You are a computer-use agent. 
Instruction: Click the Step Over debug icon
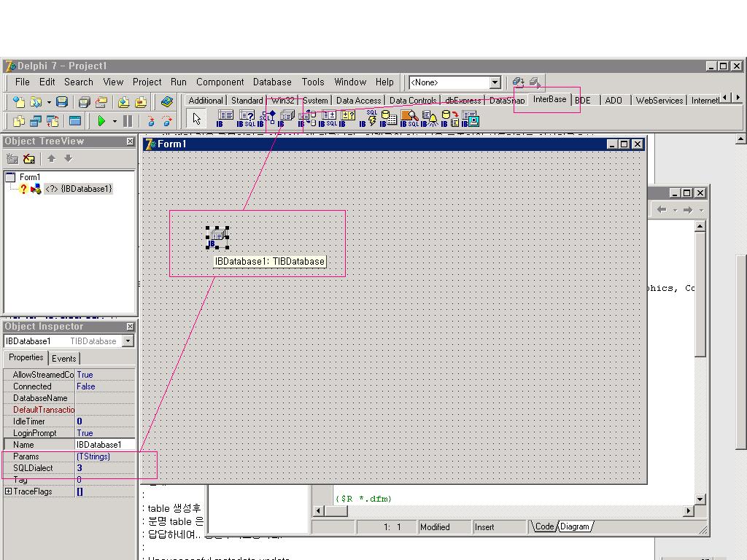[x=167, y=121]
